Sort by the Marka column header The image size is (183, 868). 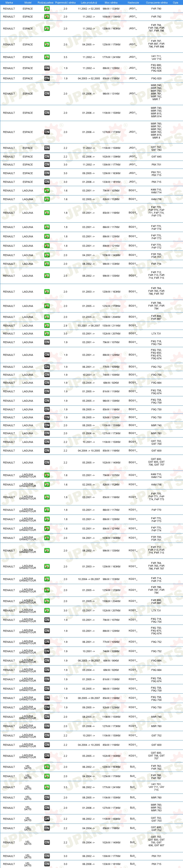9,2
